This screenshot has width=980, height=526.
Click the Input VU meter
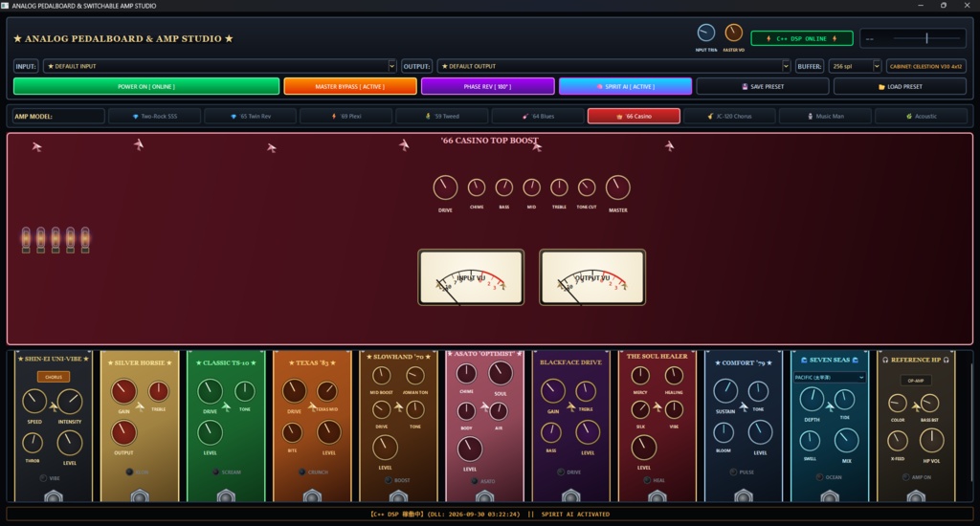pyautogui.click(x=471, y=277)
